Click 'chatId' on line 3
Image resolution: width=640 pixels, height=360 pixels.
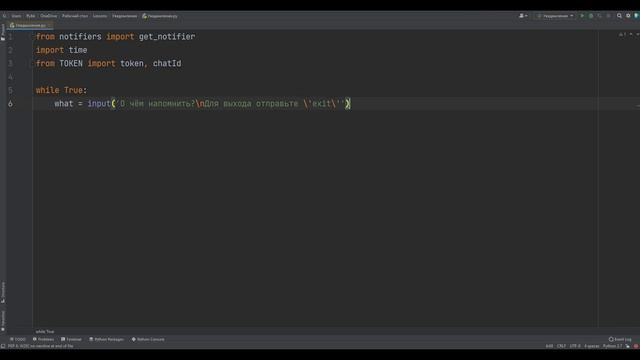coord(167,64)
